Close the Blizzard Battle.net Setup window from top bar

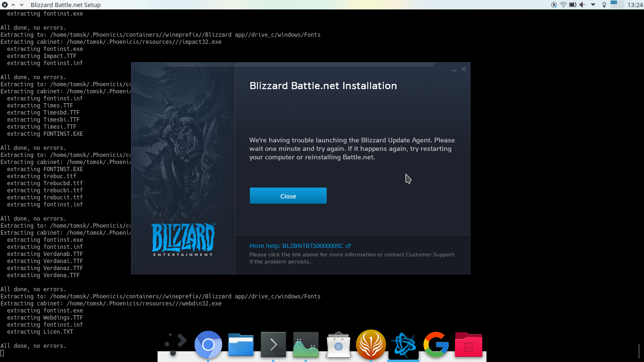coord(5,5)
